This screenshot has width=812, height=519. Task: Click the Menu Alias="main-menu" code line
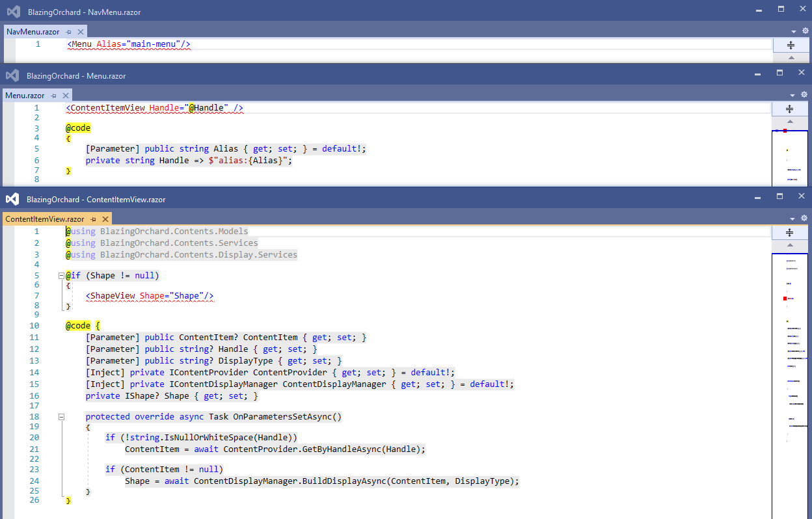tap(128, 44)
